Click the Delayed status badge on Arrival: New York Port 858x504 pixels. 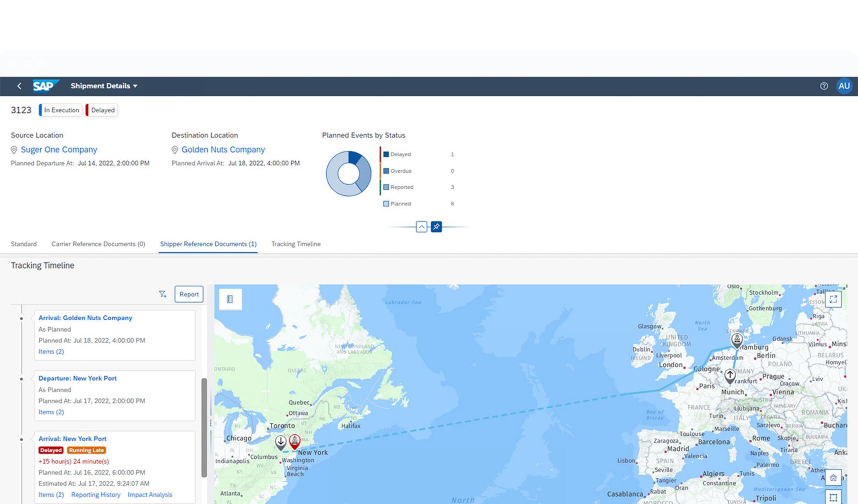(51, 450)
